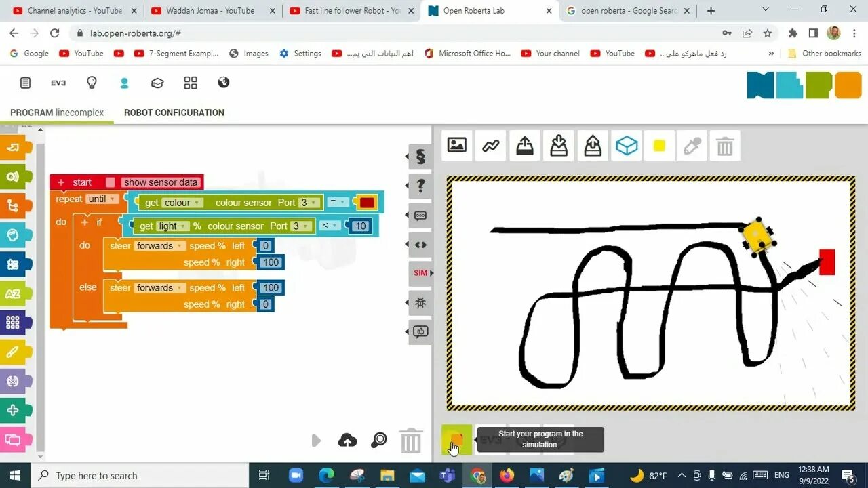The image size is (868, 488).
Task: Click the Windows taskbar search box
Action: pos(139,476)
